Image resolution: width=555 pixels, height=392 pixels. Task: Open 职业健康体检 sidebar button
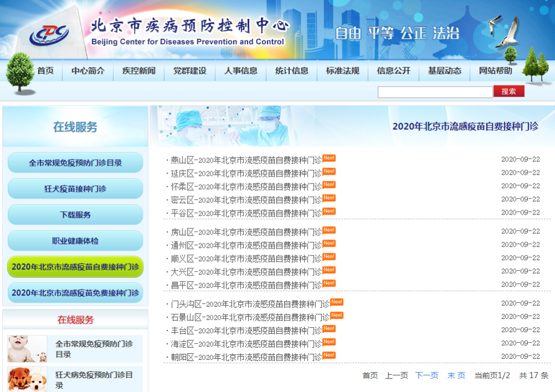(x=75, y=241)
